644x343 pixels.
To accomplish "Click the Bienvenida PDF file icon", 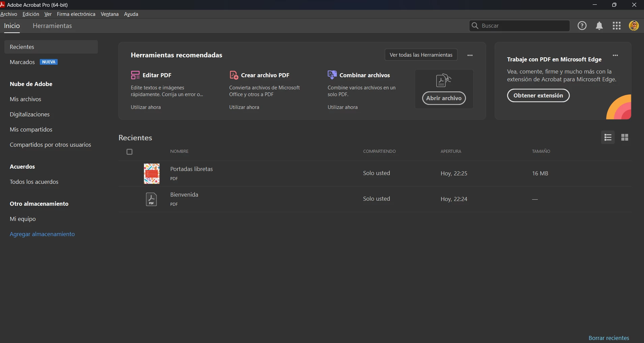I will point(151,199).
